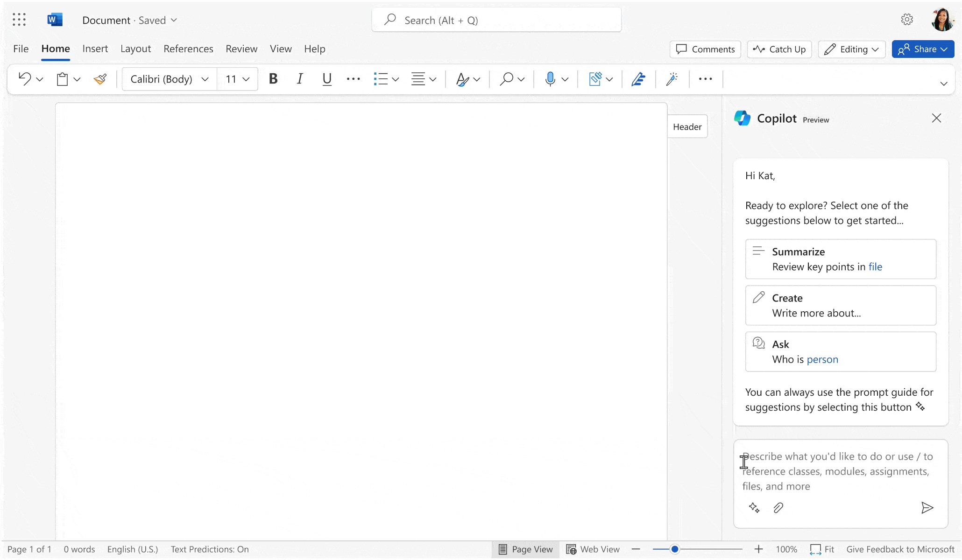Apply bold formatting
Viewport: 962px width, 560px height.
click(x=273, y=79)
